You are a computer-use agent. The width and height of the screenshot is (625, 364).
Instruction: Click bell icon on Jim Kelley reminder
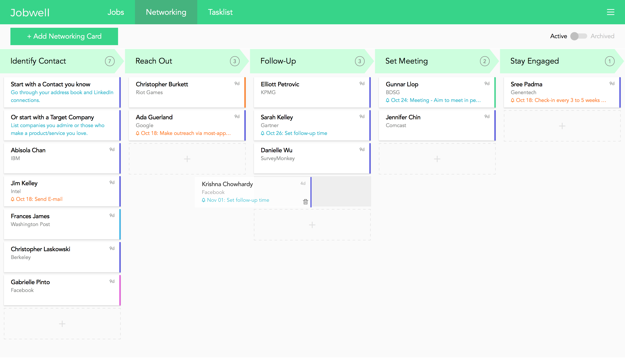click(13, 199)
